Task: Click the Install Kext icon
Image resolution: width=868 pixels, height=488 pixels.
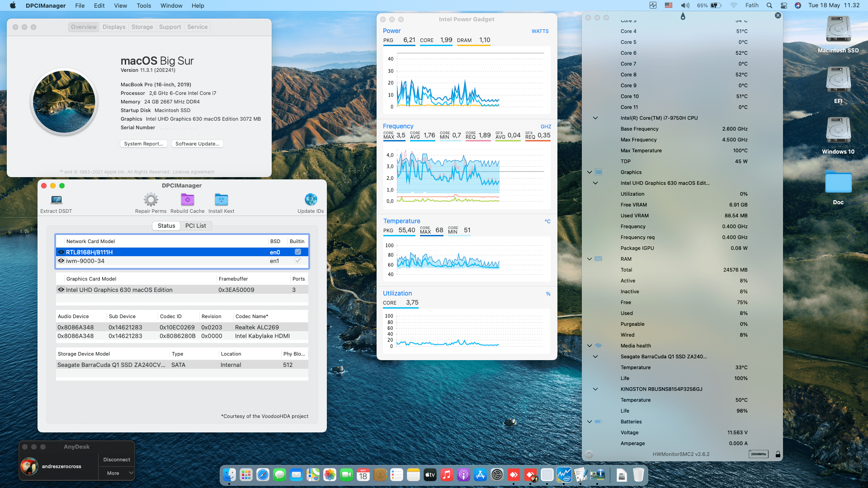Action: pos(221,199)
